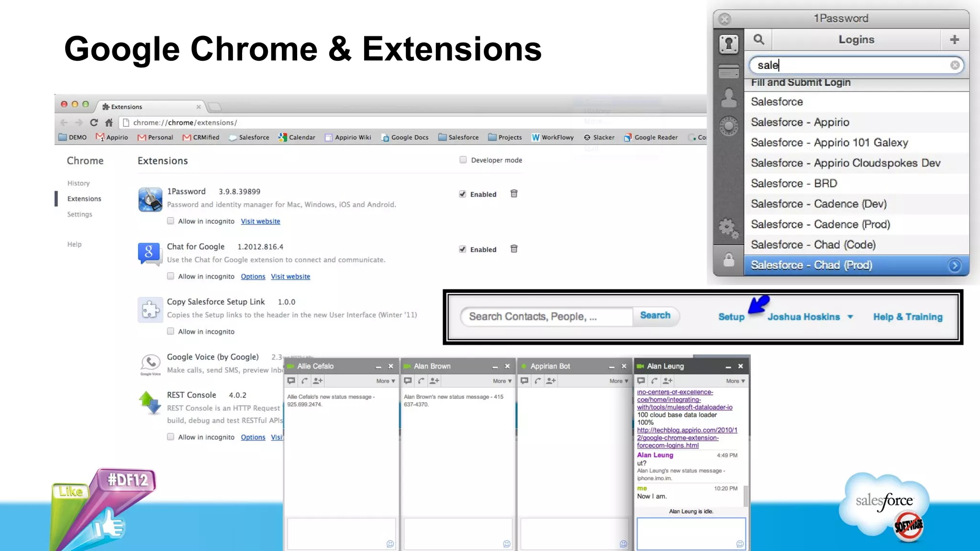Select History in Chrome sidebar
980x551 pixels.
pyautogui.click(x=78, y=183)
